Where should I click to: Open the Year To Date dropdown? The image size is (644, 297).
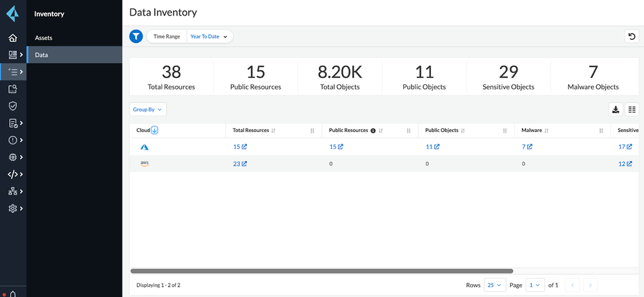(x=209, y=37)
